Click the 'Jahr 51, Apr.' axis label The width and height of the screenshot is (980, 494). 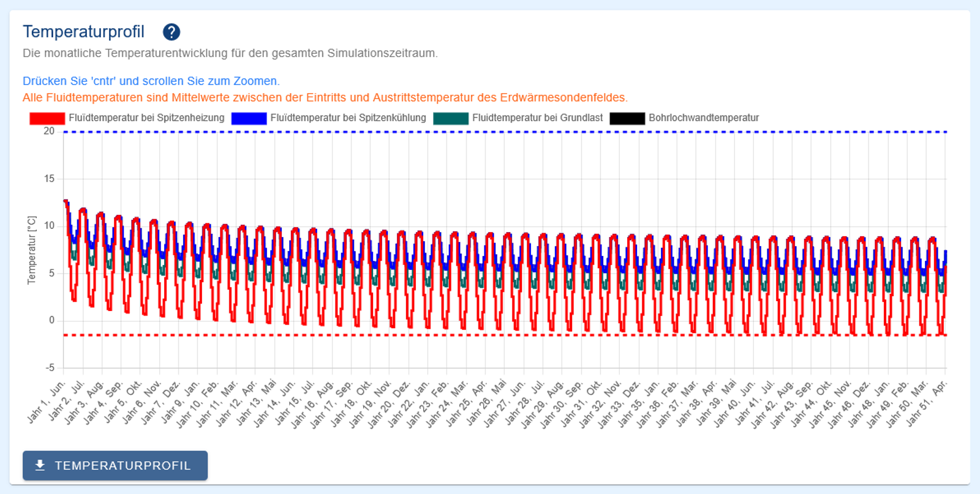[x=927, y=403]
